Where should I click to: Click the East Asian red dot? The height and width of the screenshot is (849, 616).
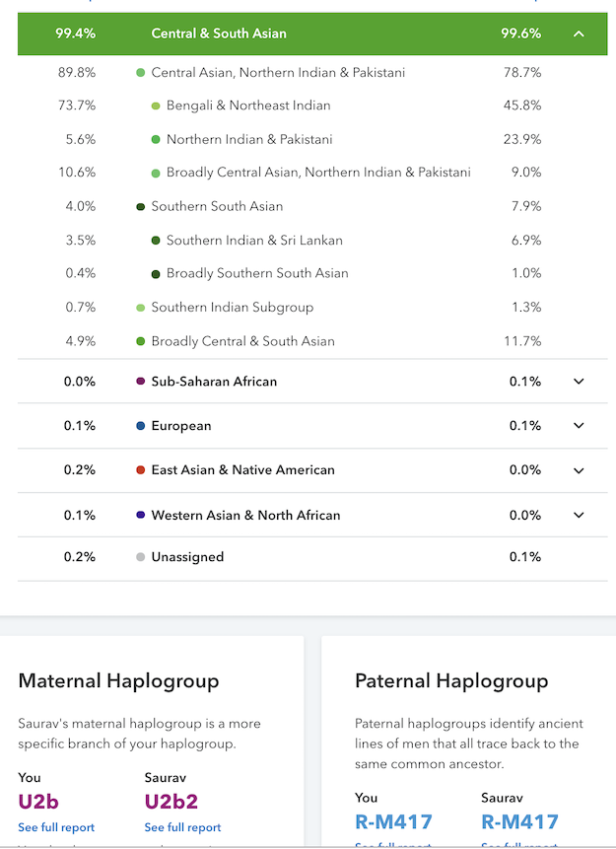[141, 470]
